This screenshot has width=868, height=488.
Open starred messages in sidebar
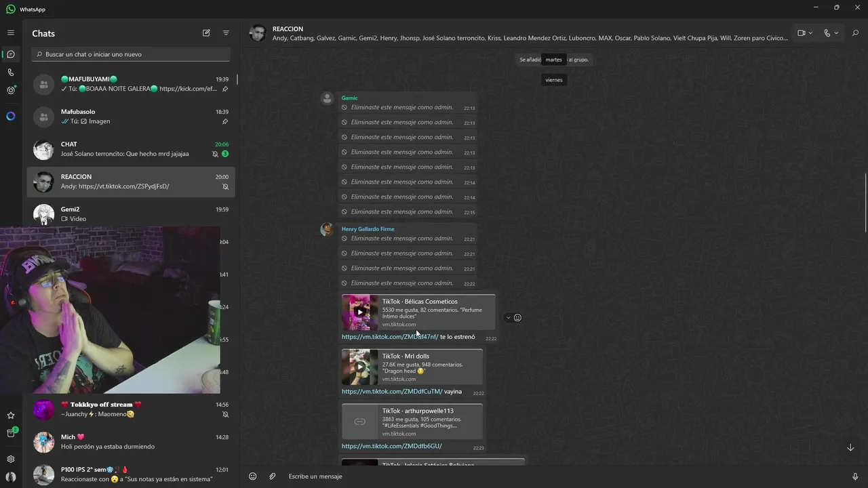pos(10,415)
